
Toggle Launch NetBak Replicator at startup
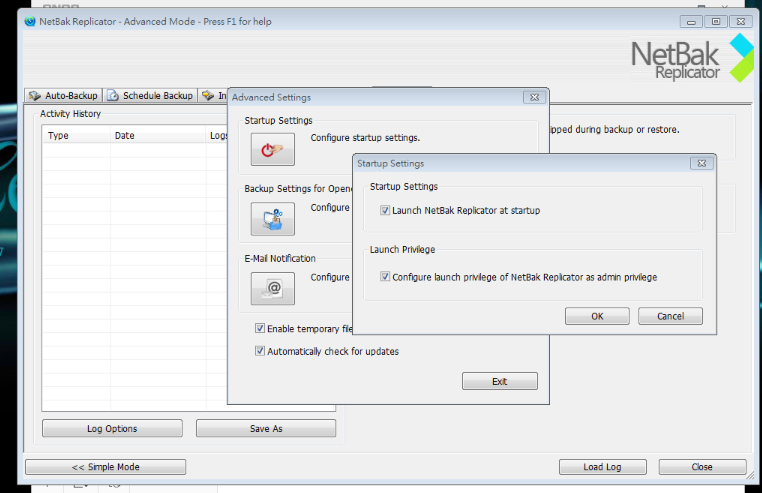(385, 211)
